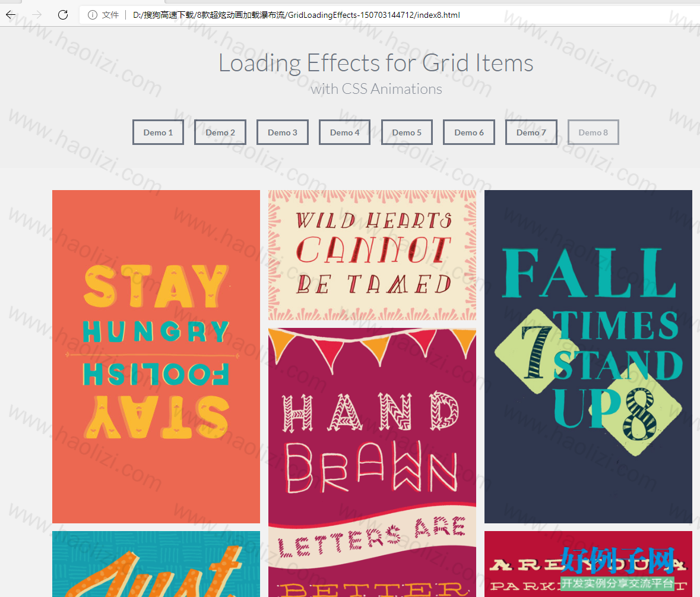This screenshot has width=700, height=597.
Task: Open the red parking-themed poster thumbnail
Action: pyautogui.click(x=588, y=564)
